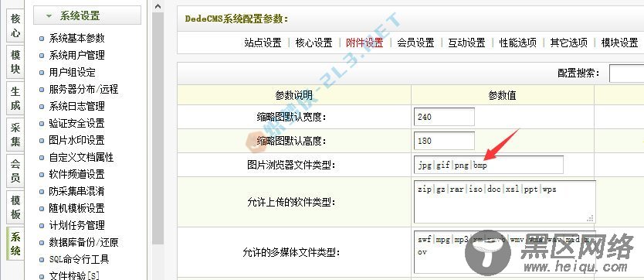Open 系统基本参数 in the sidebar
This screenshot has width=644, height=280.
tap(76, 38)
